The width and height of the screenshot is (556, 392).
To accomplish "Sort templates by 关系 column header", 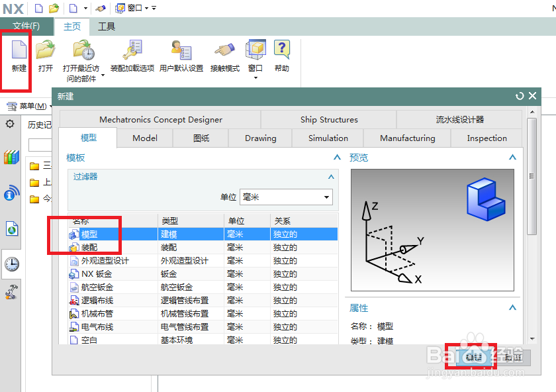I will pos(304,220).
